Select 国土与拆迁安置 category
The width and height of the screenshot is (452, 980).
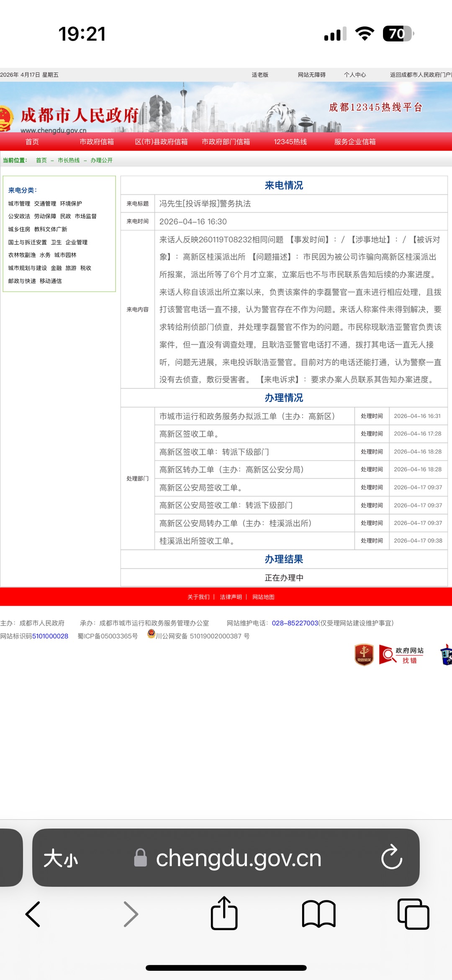coord(28,242)
